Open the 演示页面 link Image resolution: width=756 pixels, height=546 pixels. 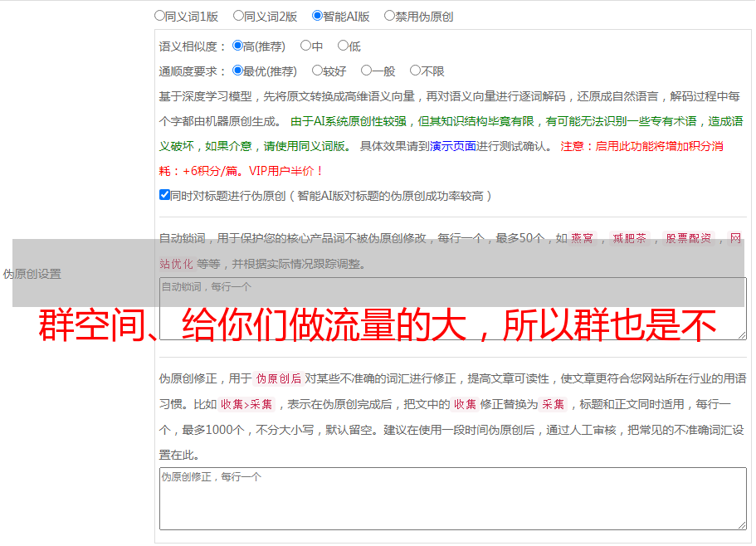coord(453,146)
